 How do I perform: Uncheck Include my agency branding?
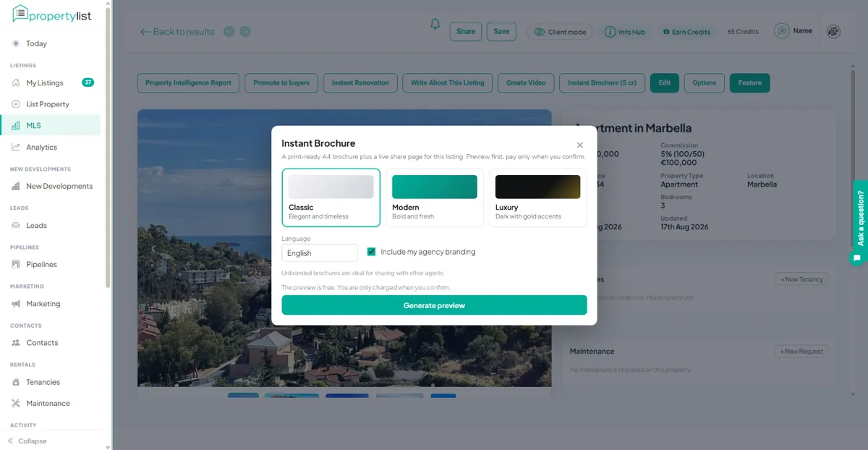click(372, 252)
